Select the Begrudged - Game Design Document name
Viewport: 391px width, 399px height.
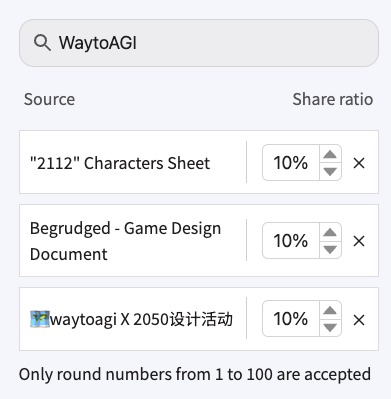pyautogui.click(x=125, y=241)
